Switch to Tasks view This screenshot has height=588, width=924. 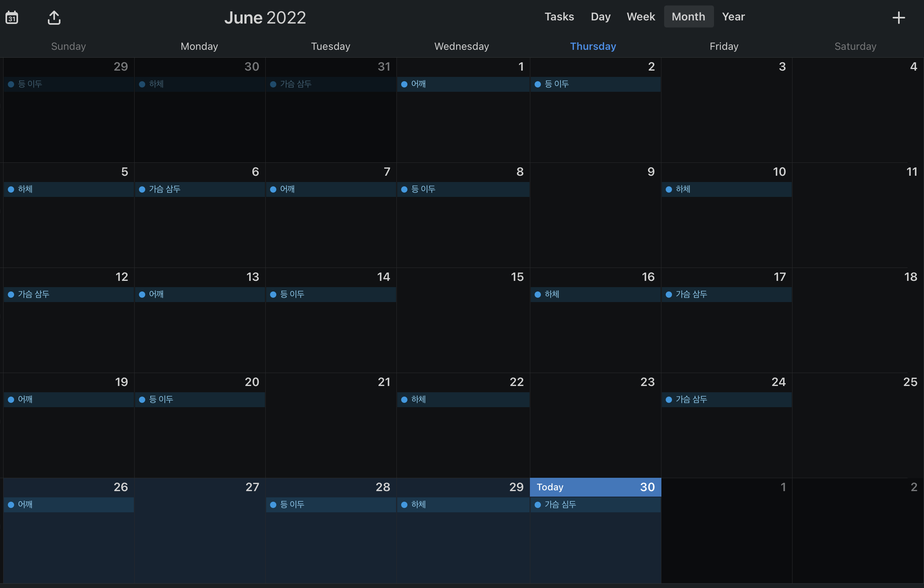click(559, 17)
